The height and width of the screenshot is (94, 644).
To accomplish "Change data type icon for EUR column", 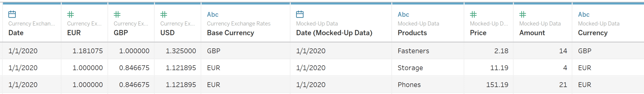I will pyautogui.click(x=70, y=14).
